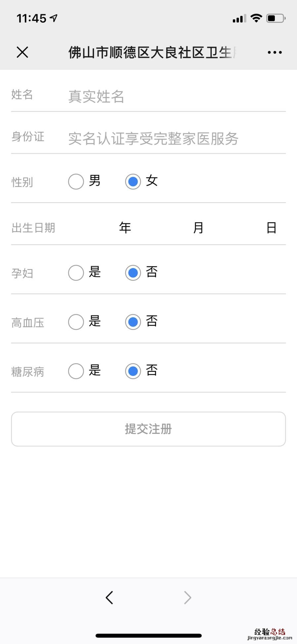Tap the browser back arrow

pos(109,597)
